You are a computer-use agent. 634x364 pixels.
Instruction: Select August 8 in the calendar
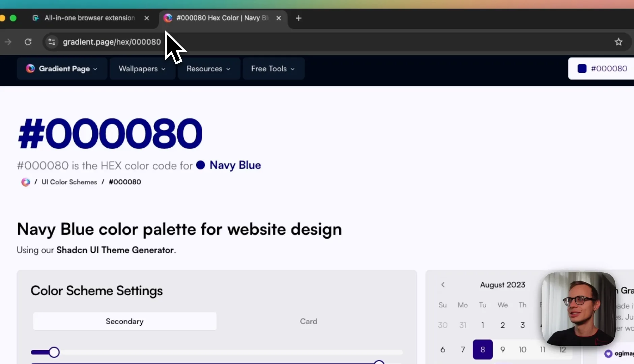click(x=483, y=350)
